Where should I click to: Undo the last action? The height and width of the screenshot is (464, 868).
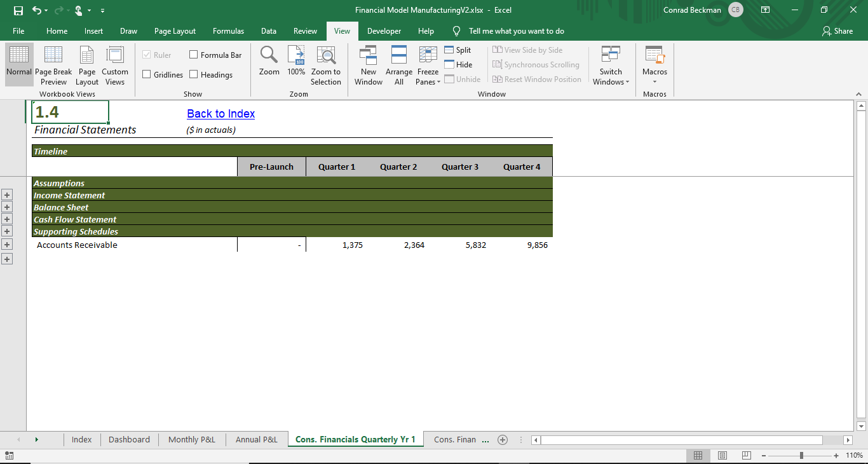(x=36, y=10)
